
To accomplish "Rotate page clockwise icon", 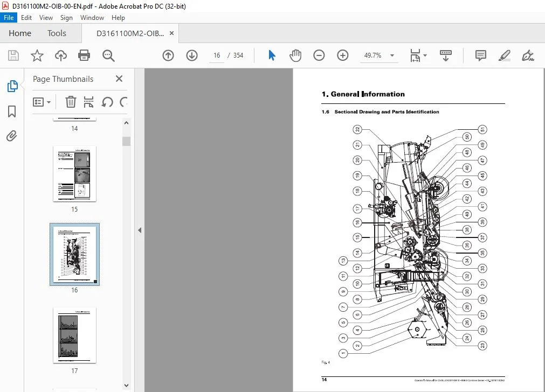I will [123, 102].
